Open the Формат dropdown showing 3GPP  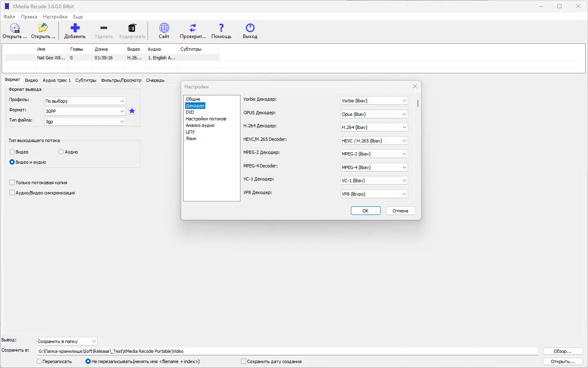tap(85, 111)
